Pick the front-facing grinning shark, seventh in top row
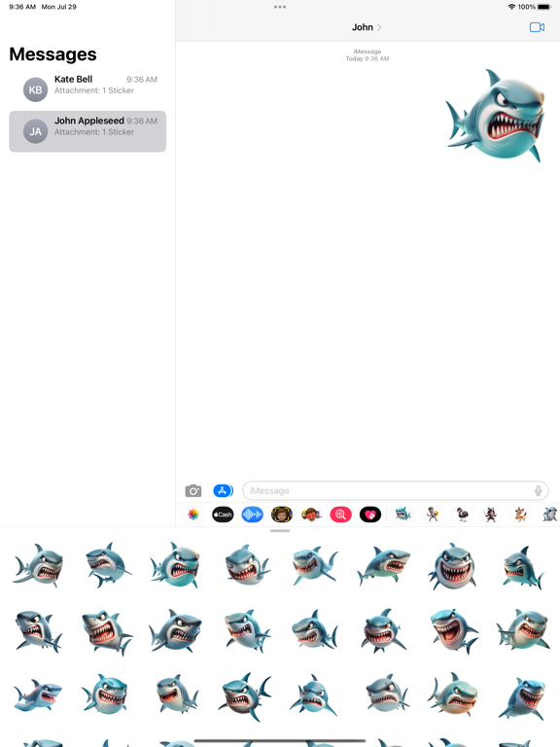Image resolution: width=560 pixels, height=747 pixels. point(452,566)
